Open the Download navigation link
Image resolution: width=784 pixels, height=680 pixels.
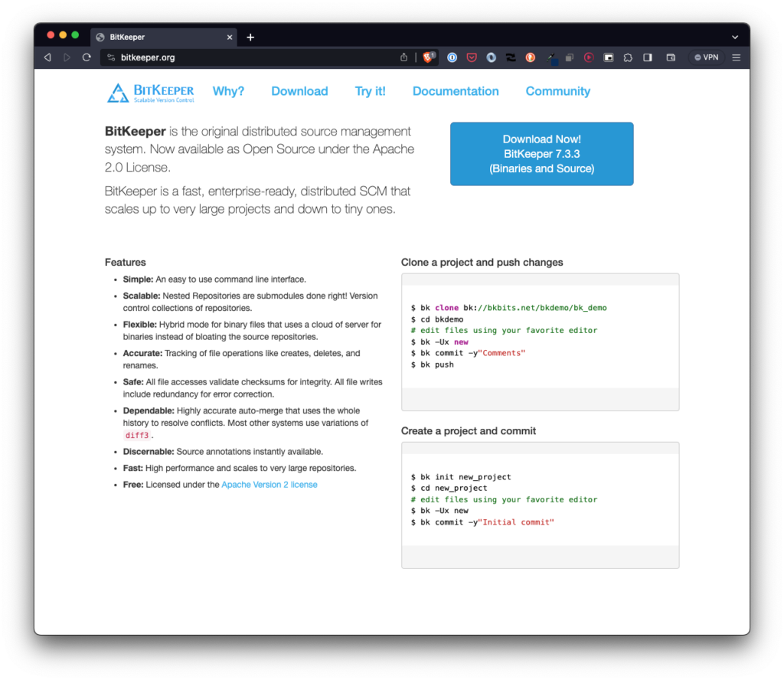299,91
